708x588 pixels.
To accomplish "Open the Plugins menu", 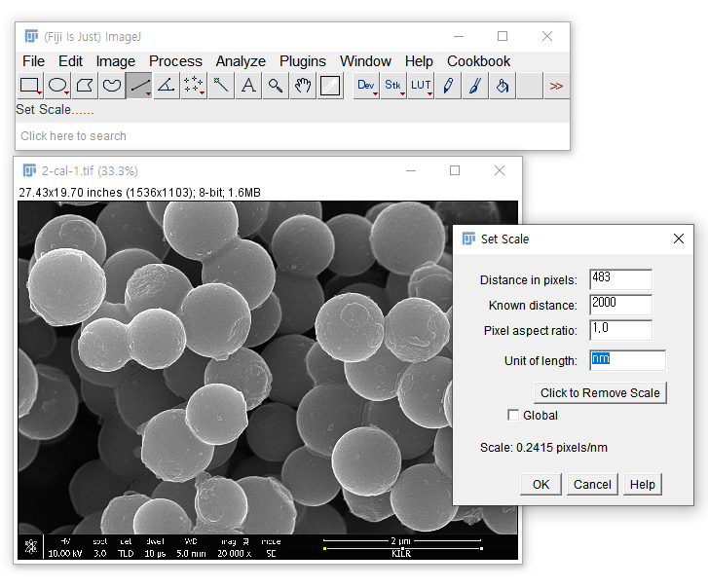I will (x=303, y=61).
